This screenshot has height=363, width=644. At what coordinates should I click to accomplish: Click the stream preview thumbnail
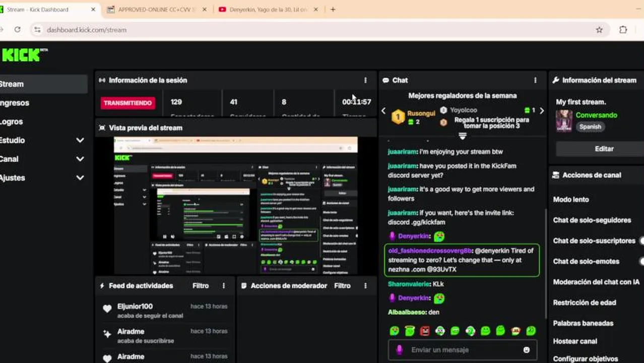point(235,205)
